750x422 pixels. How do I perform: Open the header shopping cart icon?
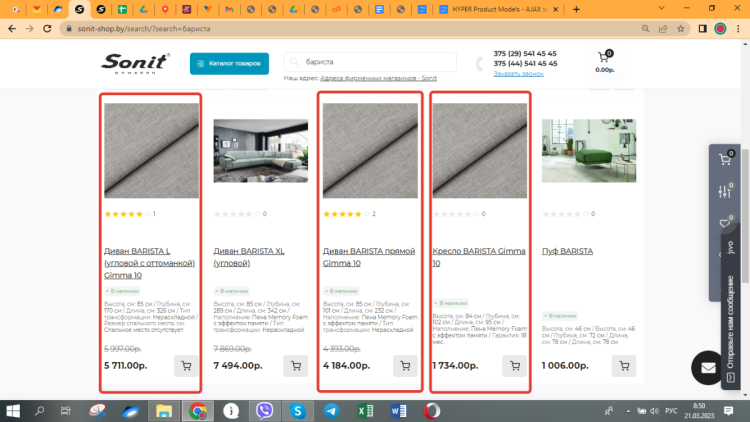[604, 58]
